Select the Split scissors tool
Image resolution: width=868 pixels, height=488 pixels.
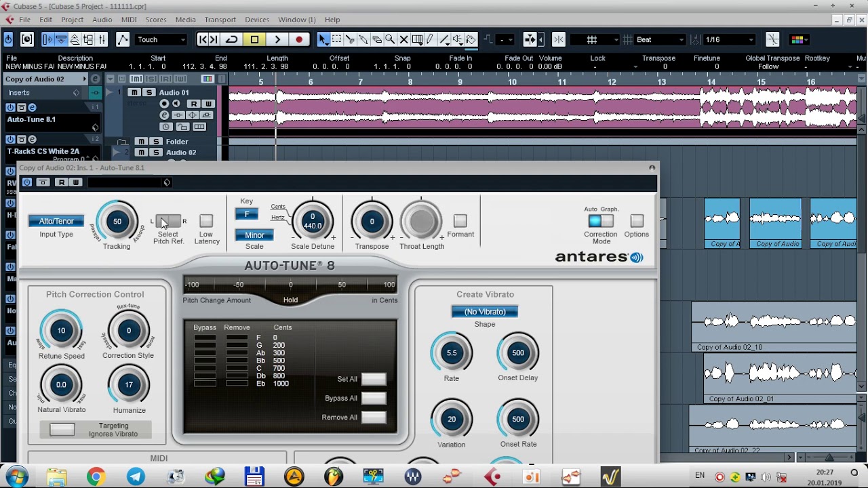(x=350, y=39)
